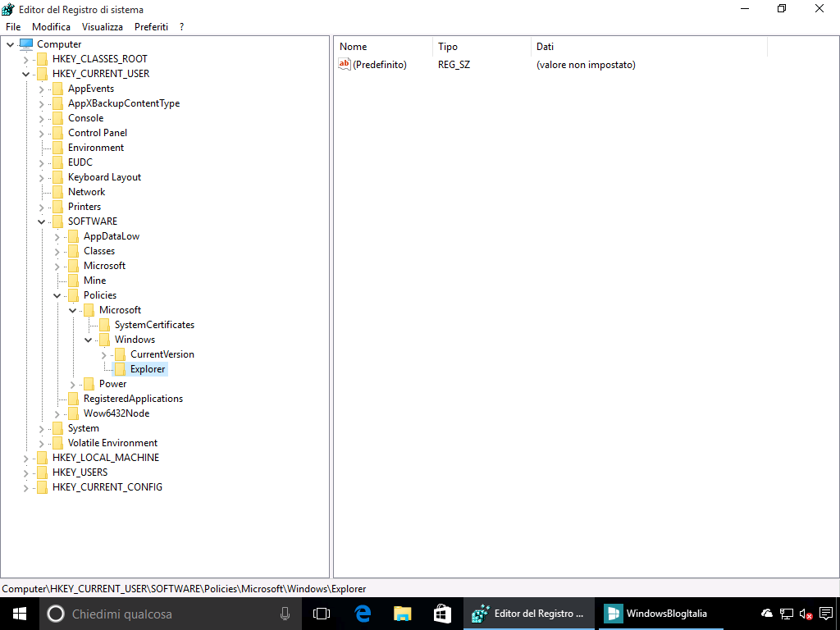Viewport: 840px width, 630px height.
Task: Open the File menu
Action: 13,27
